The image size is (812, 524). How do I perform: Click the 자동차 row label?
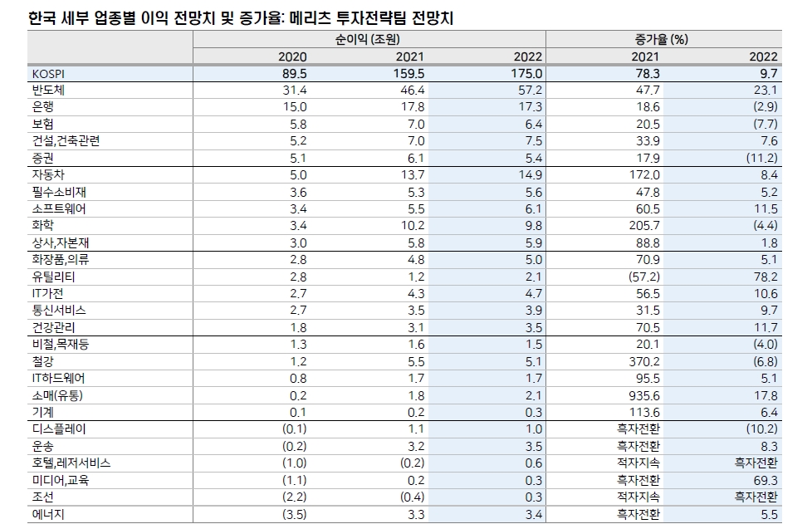(x=46, y=174)
